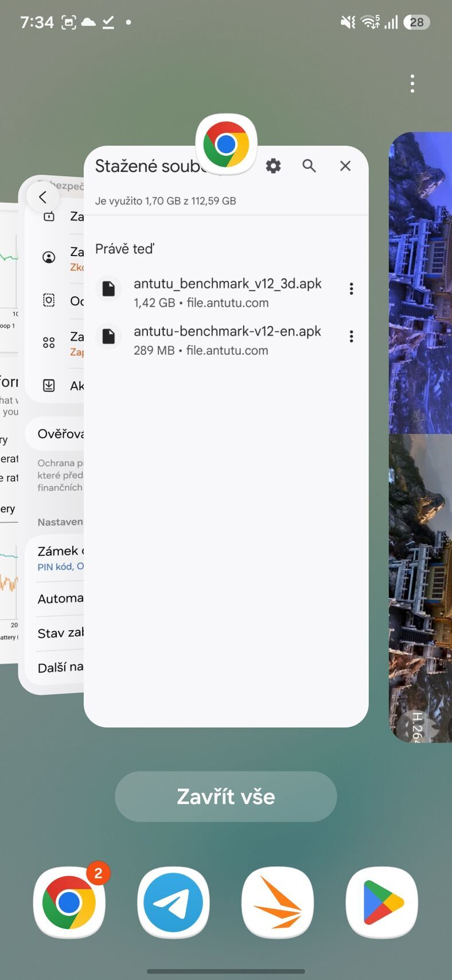Tap the scan-frame icon in Settings card
The width and height of the screenshot is (452, 980).
[x=49, y=300]
